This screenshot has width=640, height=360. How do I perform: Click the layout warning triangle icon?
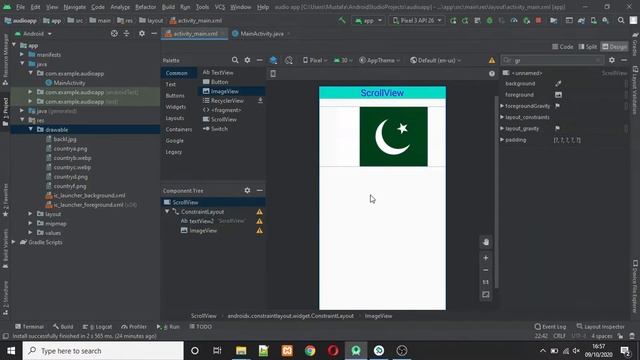pos(492,60)
